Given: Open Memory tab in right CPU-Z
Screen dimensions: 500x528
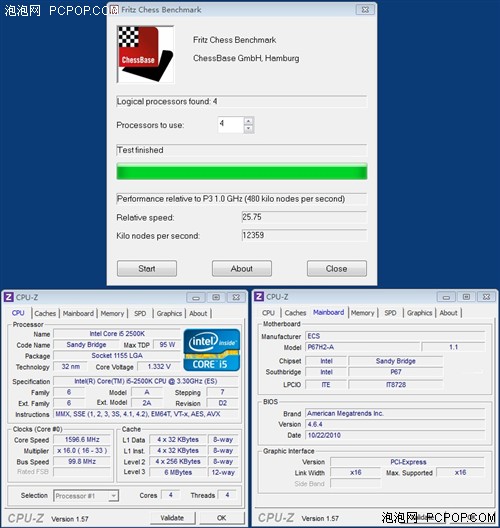Looking at the screenshot, I should coord(362,313).
